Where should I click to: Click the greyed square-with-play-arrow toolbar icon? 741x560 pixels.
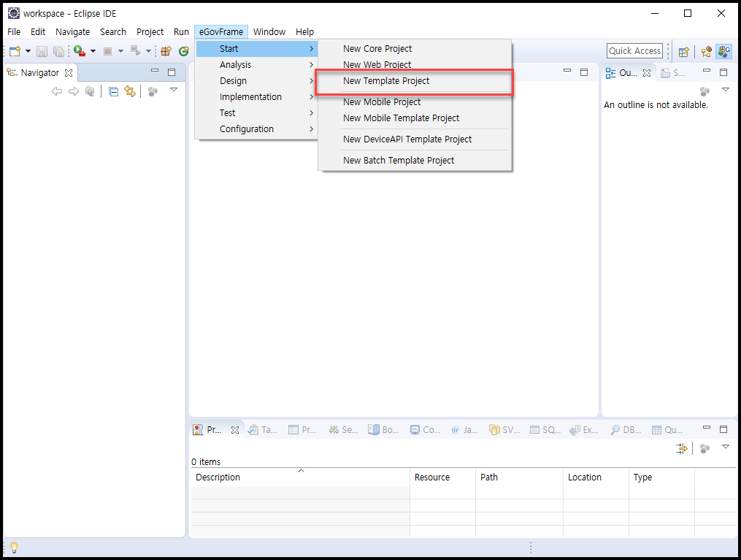(136, 50)
